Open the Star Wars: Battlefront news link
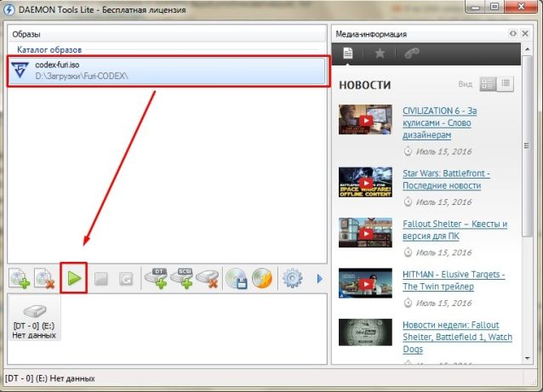The image size is (543, 392). 446,179
